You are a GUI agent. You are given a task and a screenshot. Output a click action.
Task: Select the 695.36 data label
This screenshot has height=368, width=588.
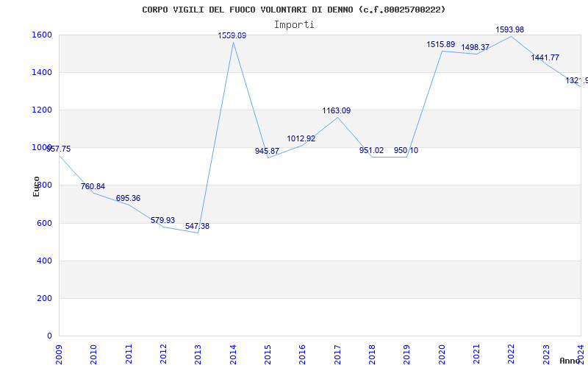tap(128, 198)
